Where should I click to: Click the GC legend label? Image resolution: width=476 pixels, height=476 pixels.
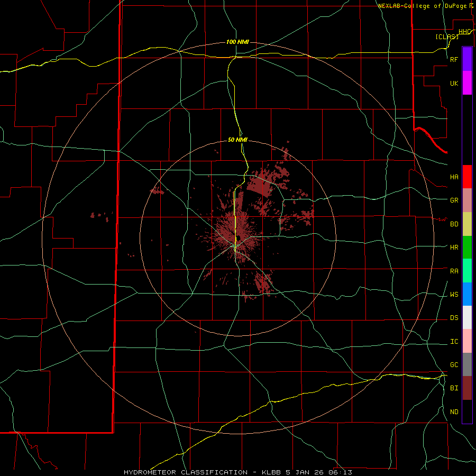click(454, 365)
